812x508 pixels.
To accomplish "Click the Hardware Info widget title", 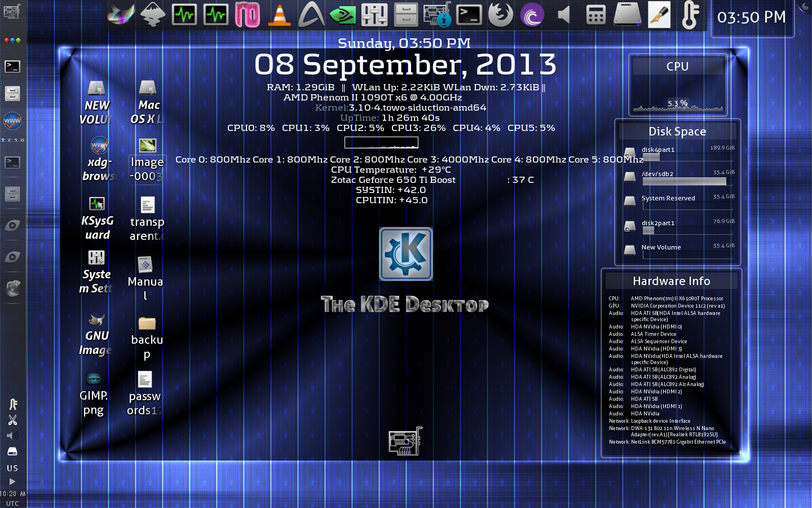I will tap(671, 281).
